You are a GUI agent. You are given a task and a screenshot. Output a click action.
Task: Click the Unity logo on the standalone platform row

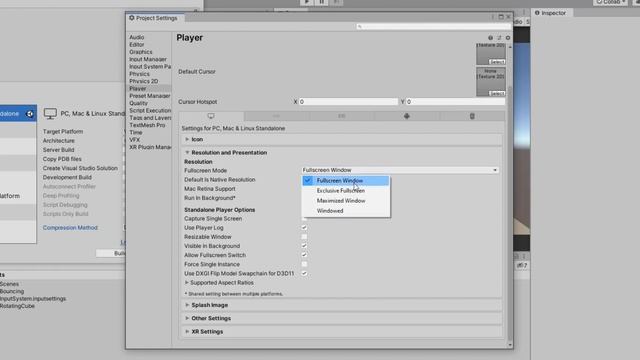pyautogui.click(x=30, y=114)
